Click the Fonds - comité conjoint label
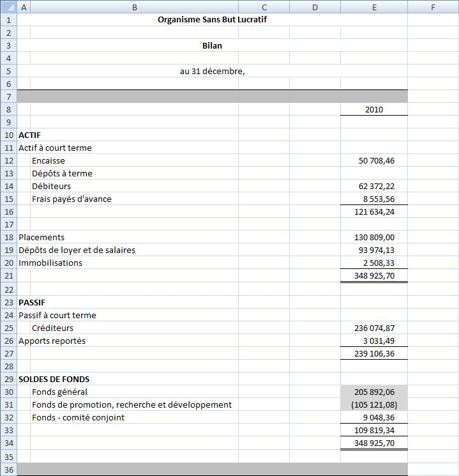This screenshot has width=459, height=476. [x=78, y=417]
